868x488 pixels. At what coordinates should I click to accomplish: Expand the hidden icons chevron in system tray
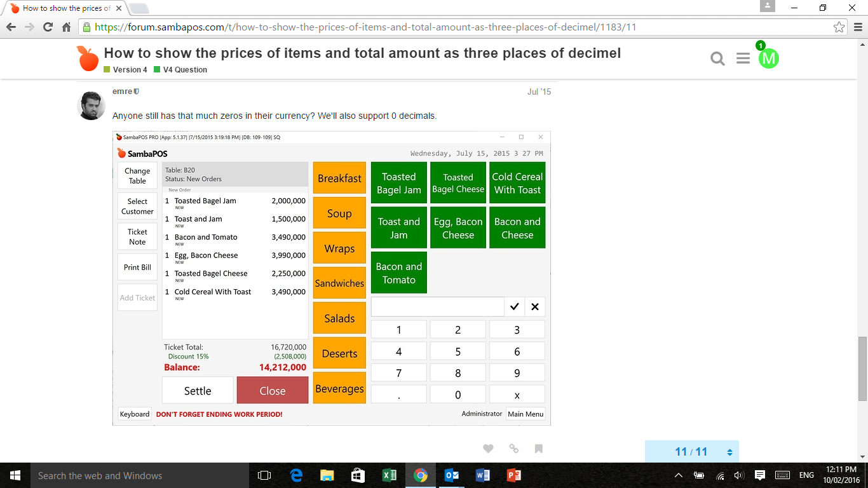point(678,475)
